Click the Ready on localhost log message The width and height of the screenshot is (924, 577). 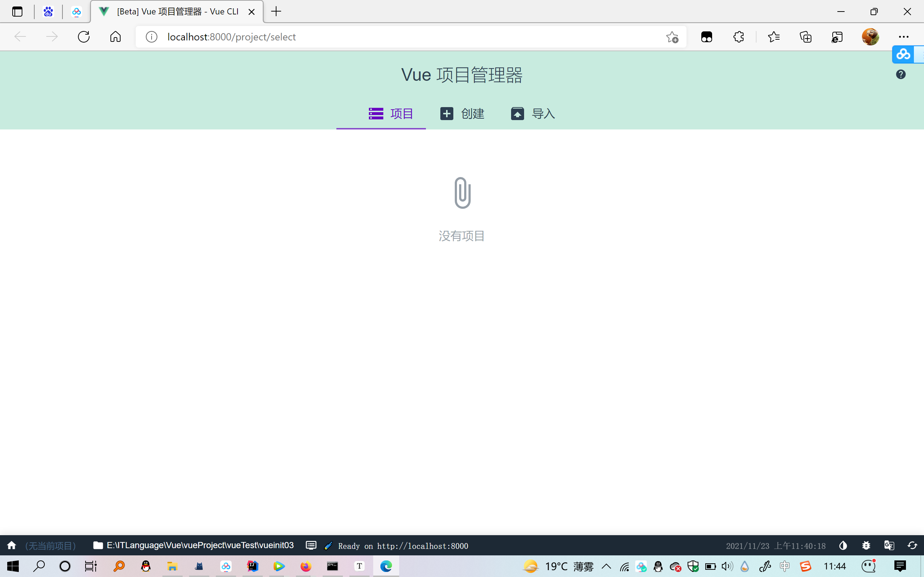click(x=403, y=546)
